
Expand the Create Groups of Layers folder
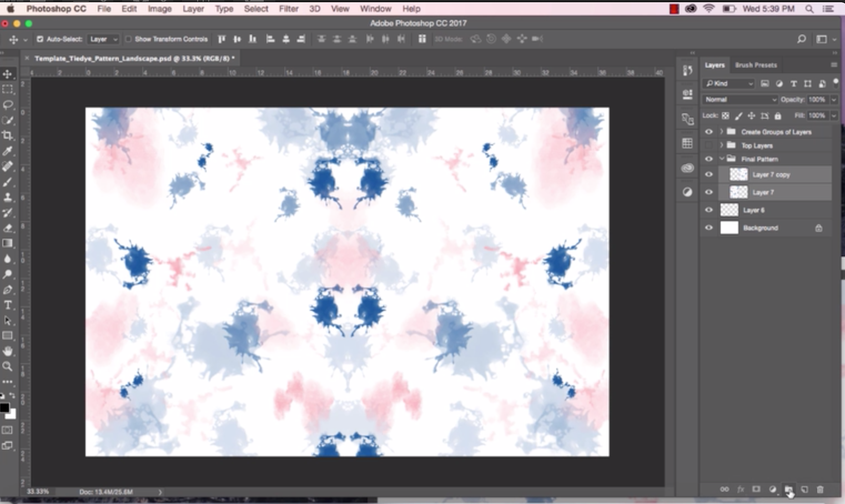tap(721, 132)
